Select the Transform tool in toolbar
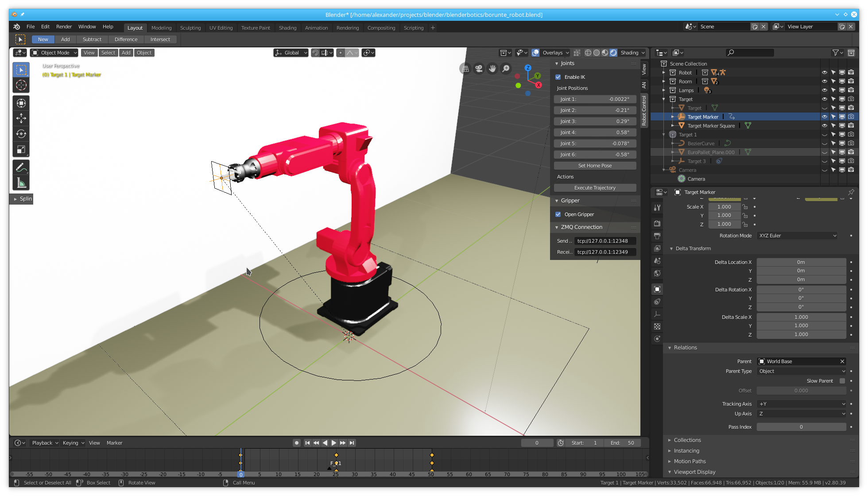The height and width of the screenshot is (496, 868). (x=21, y=103)
